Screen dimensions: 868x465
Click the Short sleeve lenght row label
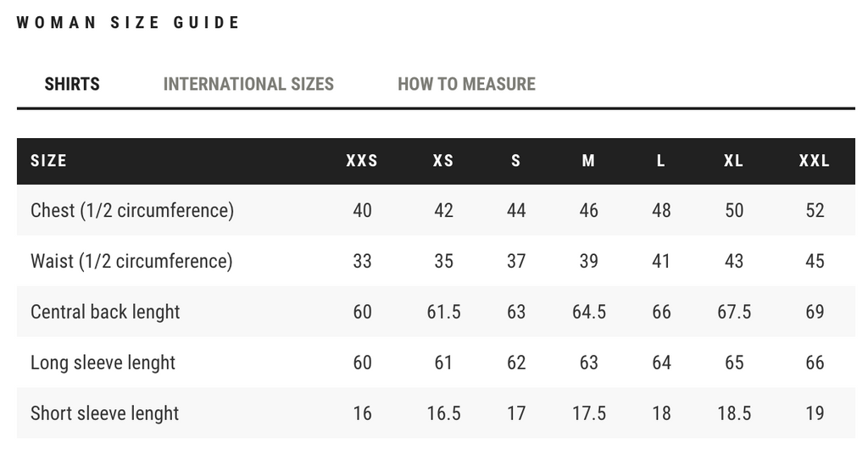(x=104, y=413)
